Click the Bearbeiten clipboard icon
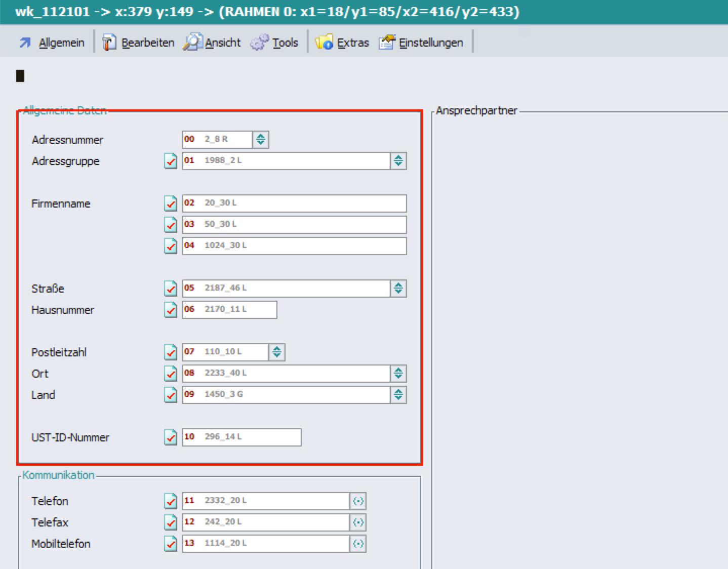This screenshot has height=569, width=728. [109, 43]
